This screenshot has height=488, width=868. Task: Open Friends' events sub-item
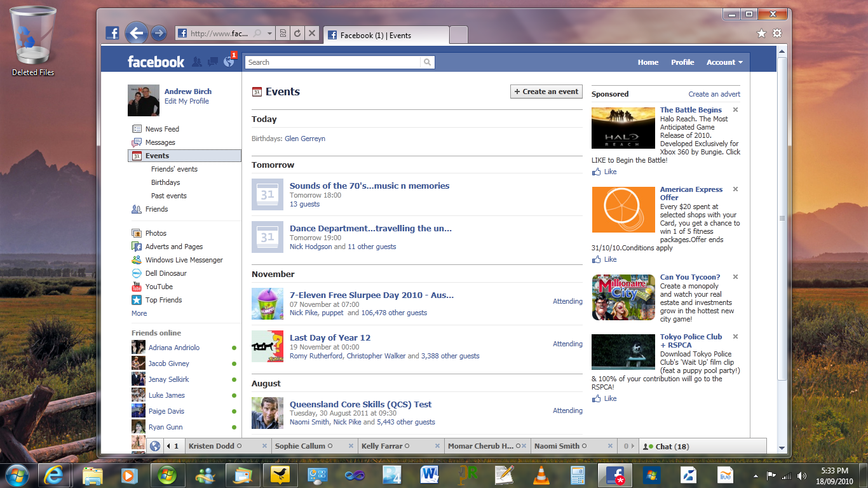click(174, 169)
